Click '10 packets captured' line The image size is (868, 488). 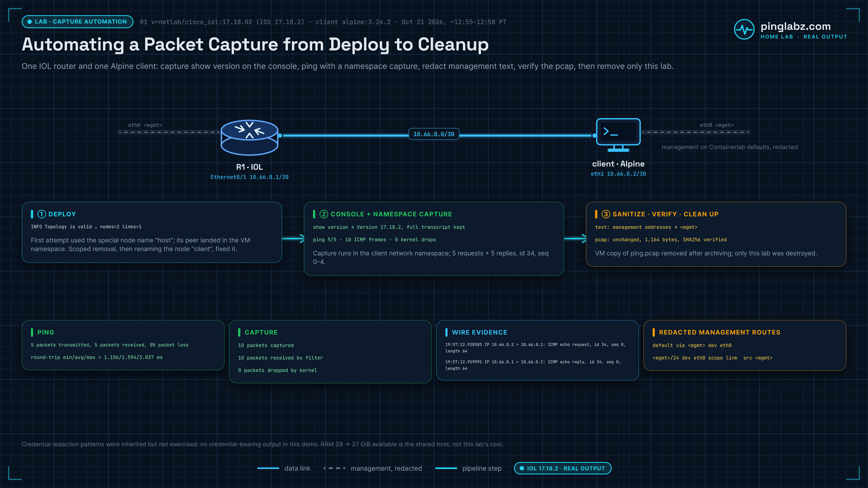(266, 346)
